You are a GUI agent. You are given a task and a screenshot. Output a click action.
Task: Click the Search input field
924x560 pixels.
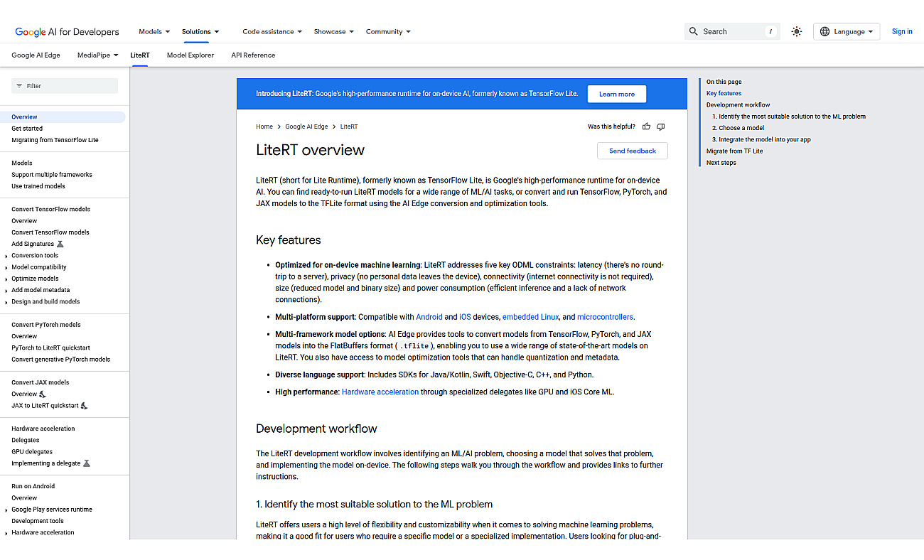pos(732,31)
